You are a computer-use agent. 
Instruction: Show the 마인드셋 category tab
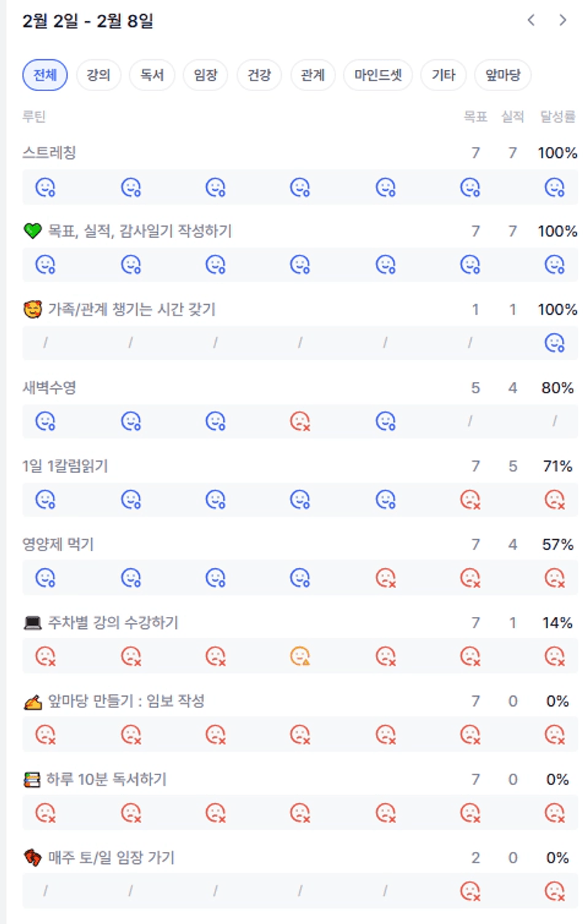click(378, 76)
